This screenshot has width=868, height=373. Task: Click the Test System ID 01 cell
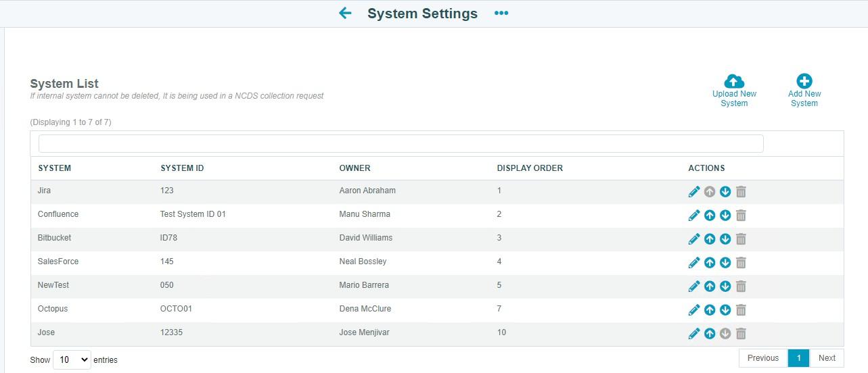click(193, 214)
